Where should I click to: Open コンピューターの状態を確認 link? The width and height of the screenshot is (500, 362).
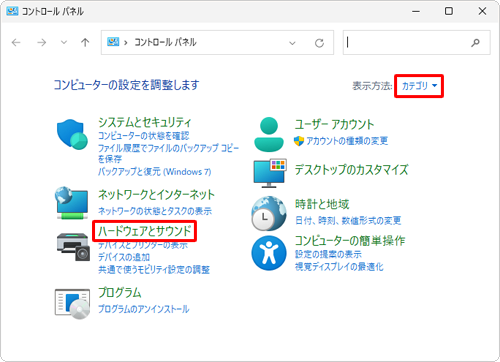click(143, 136)
